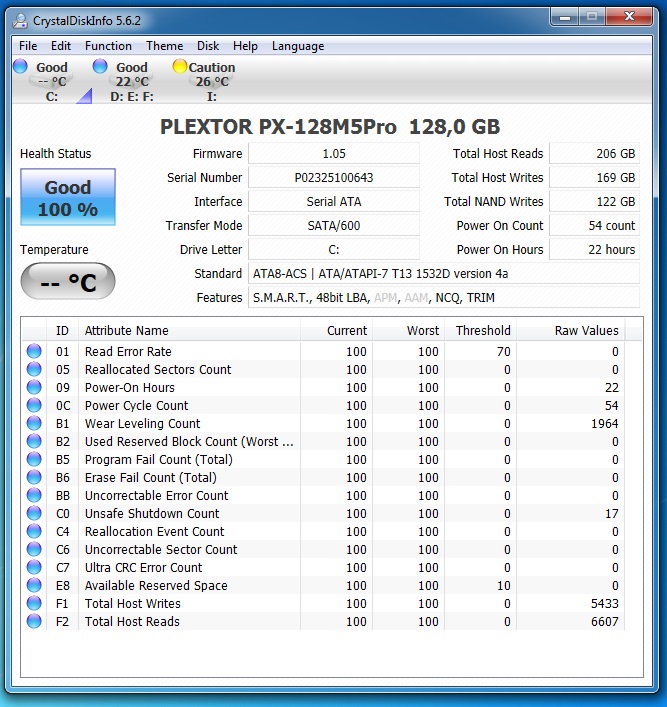Select the blue status orb for drives D: E: F:
Image resolution: width=667 pixels, height=707 pixels.
point(100,67)
